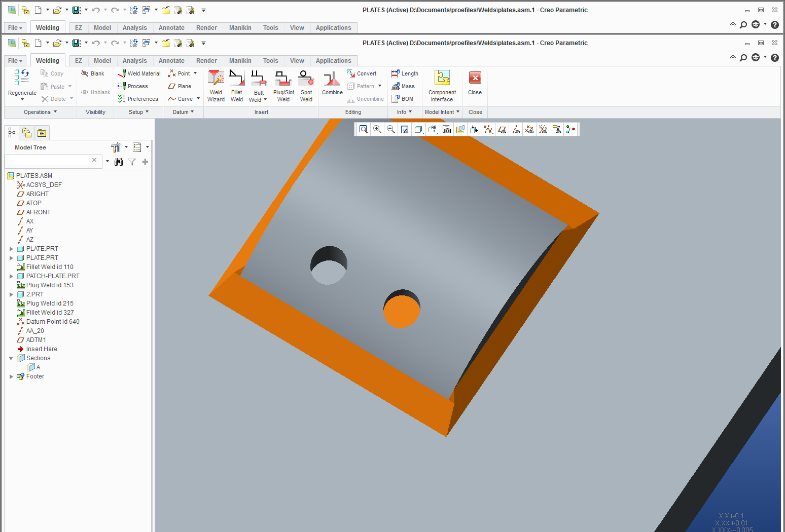Click Unblank in the Visibility group
Screen dimensions: 785x532
[96, 92]
